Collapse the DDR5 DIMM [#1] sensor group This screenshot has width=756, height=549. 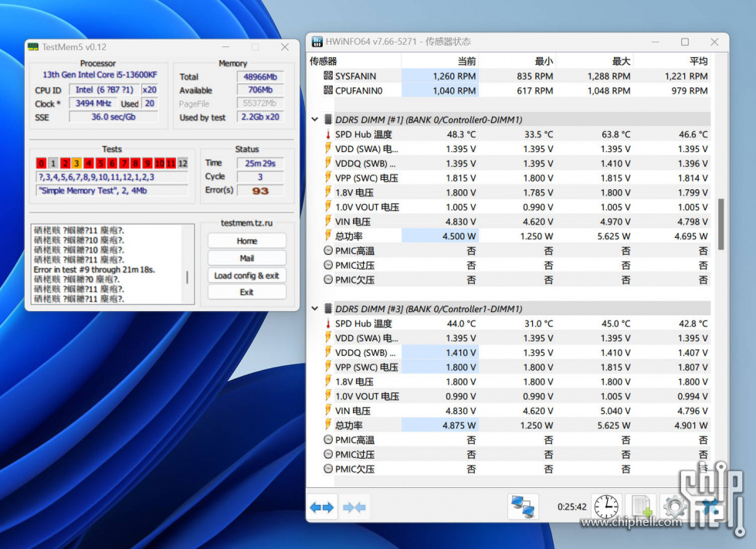pyautogui.click(x=315, y=119)
